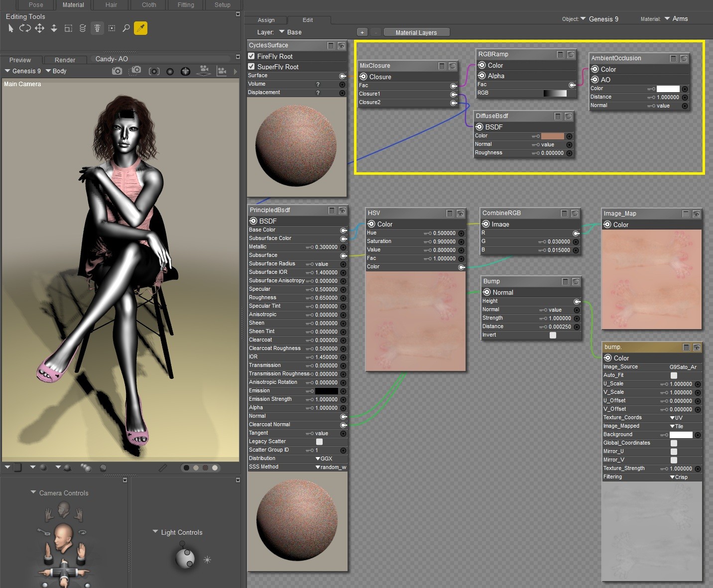
Task: Select the rotate tool in Editing Tools
Action: (25, 28)
